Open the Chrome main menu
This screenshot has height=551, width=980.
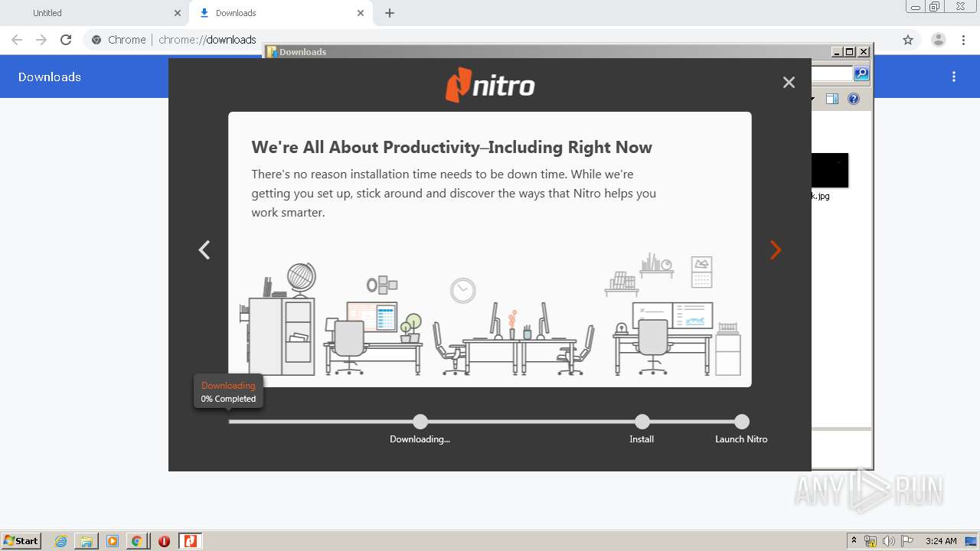(963, 40)
